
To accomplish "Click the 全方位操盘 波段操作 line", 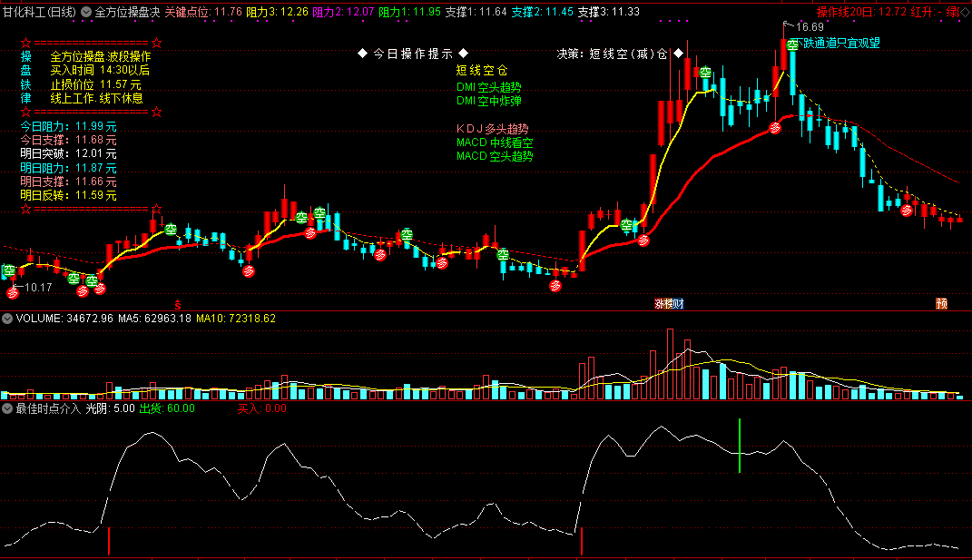I will click(x=101, y=56).
